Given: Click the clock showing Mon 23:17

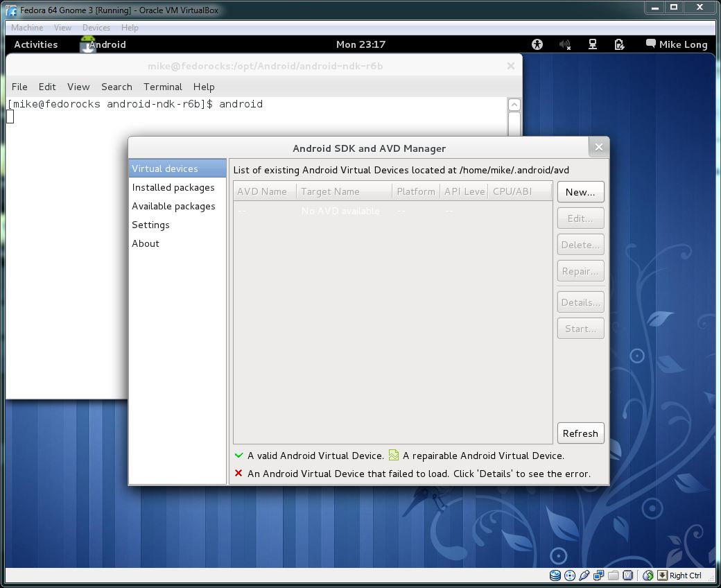Looking at the screenshot, I should pos(360,44).
